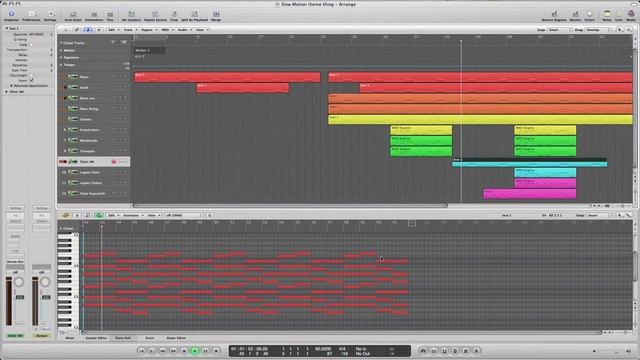Image resolution: width=640 pixels, height=360 pixels.
Task: Click the Rewind transport button
Action: 162,351
